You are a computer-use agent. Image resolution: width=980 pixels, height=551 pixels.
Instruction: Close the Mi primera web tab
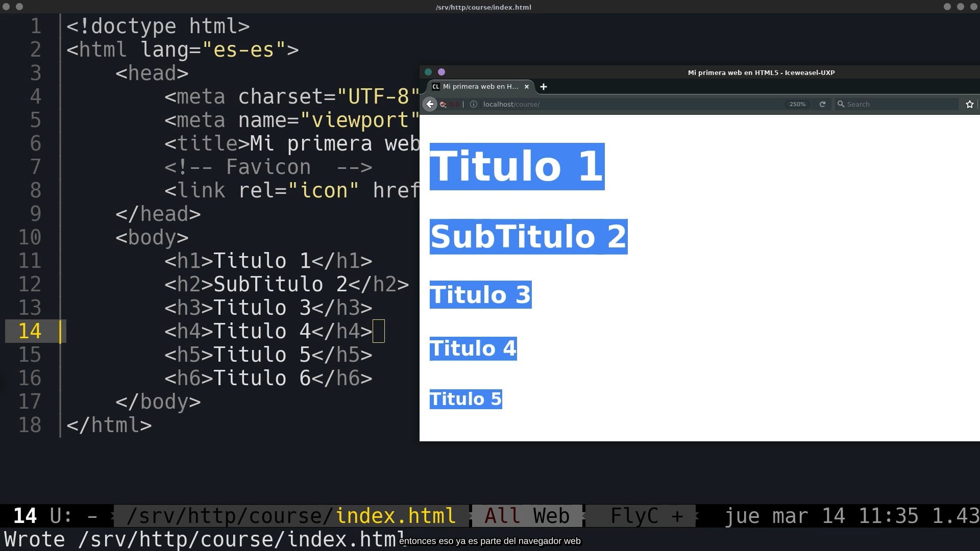click(527, 87)
